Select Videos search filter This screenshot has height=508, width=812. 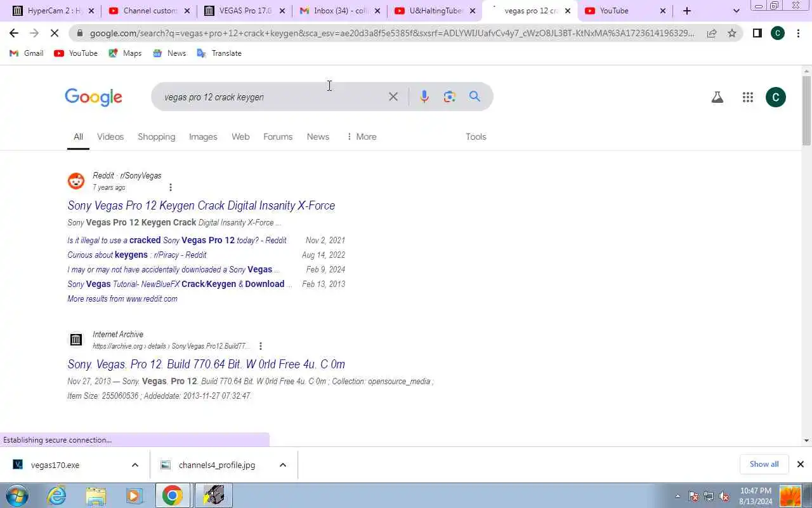(110, 137)
